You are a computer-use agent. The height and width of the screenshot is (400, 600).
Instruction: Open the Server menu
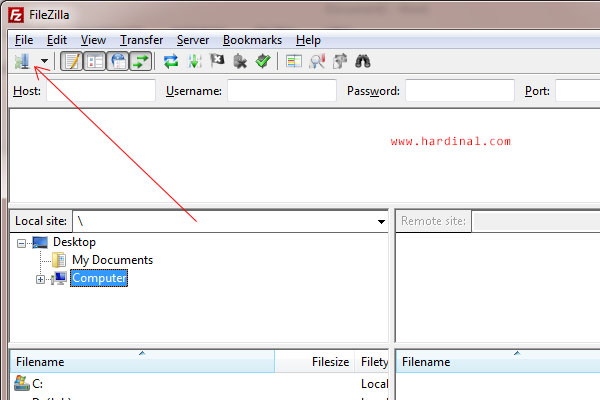(x=193, y=40)
